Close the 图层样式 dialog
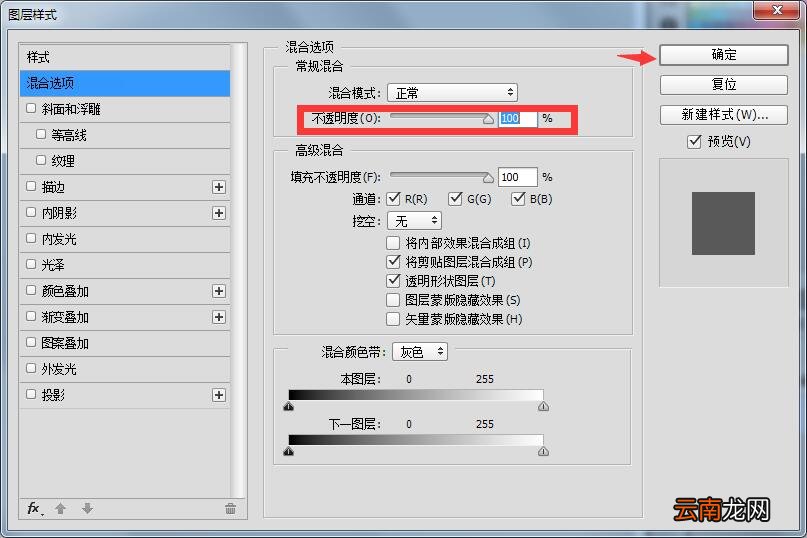This screenshot has height=538, width=807. tap(777, 10)
